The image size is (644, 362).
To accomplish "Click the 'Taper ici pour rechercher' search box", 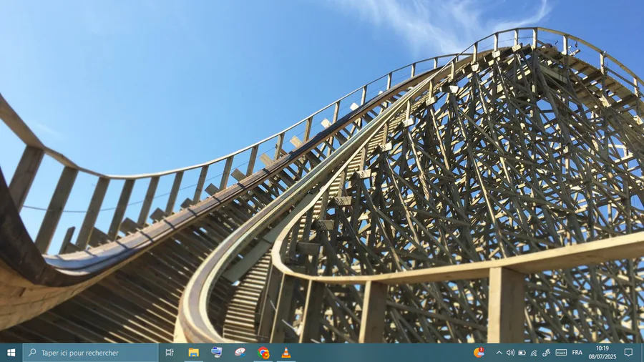I will pos(90,353).
